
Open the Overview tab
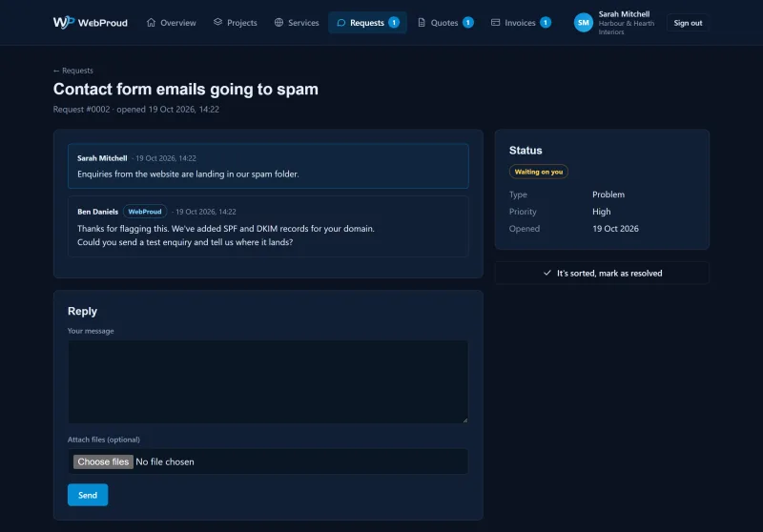(x=172, y=23)
